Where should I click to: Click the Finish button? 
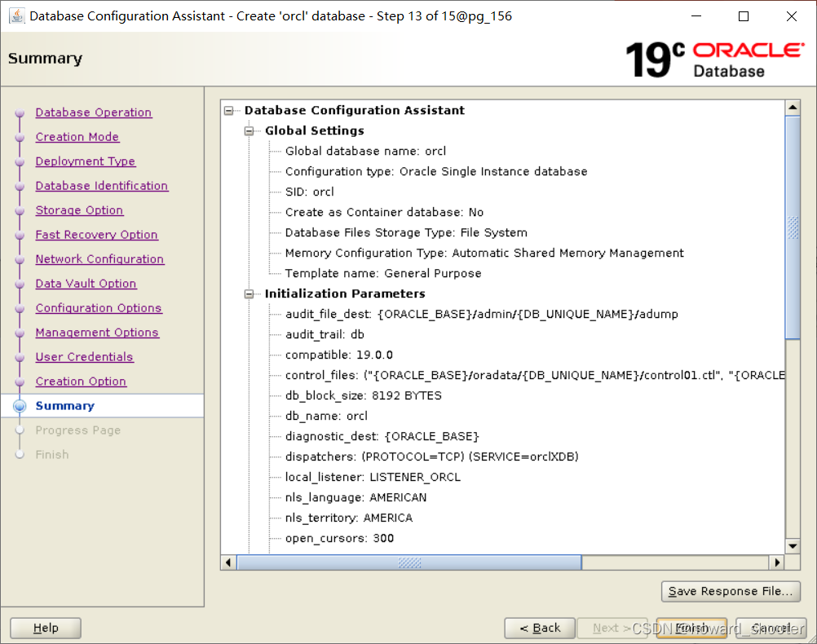691,628
